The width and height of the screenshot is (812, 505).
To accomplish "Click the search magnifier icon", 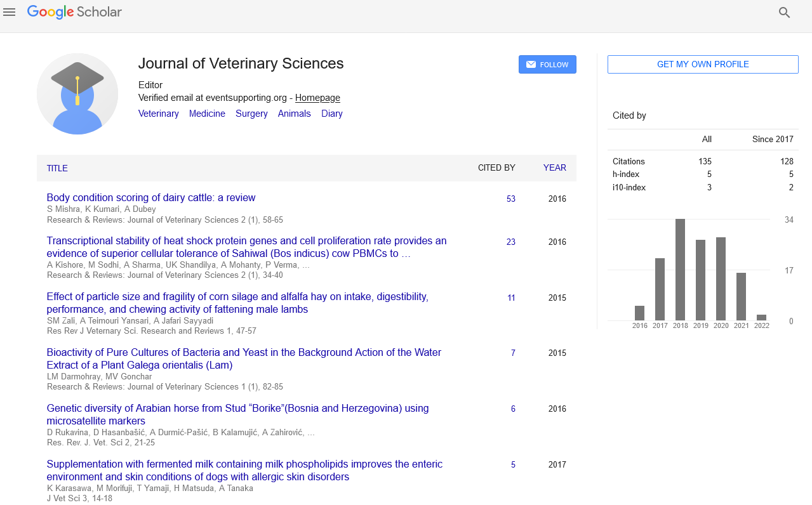I will coord(784,13).
